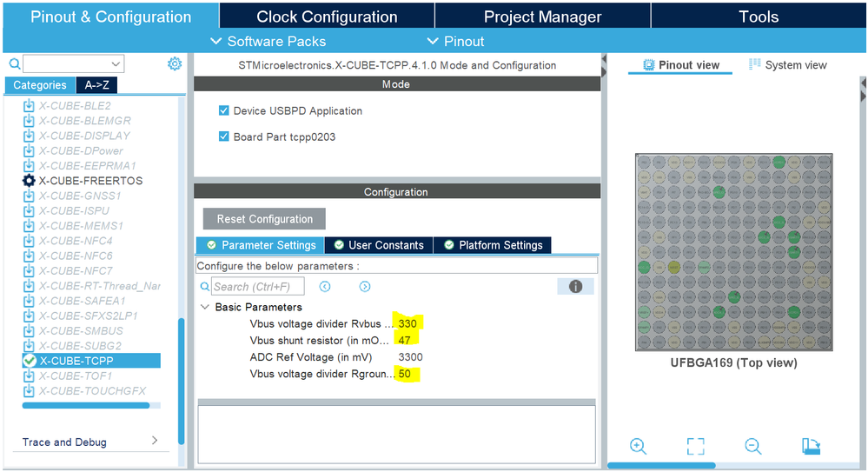This screenshot has width=868, height=472.
Task: Select X-CUBE-FREERTOS in the list
Action: 90,181
